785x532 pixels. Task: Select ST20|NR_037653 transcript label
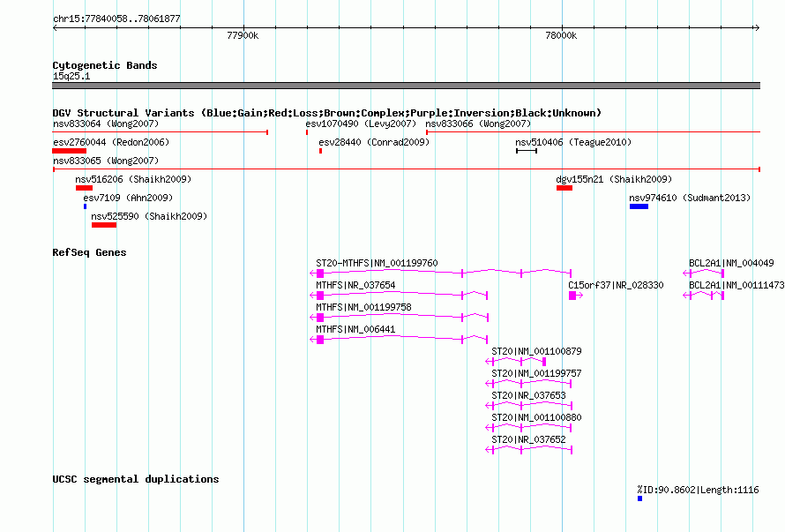click(x=528, y=395)
